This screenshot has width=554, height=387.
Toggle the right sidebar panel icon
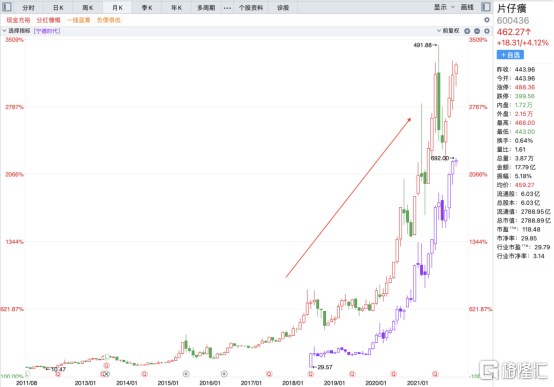point(486,7)
